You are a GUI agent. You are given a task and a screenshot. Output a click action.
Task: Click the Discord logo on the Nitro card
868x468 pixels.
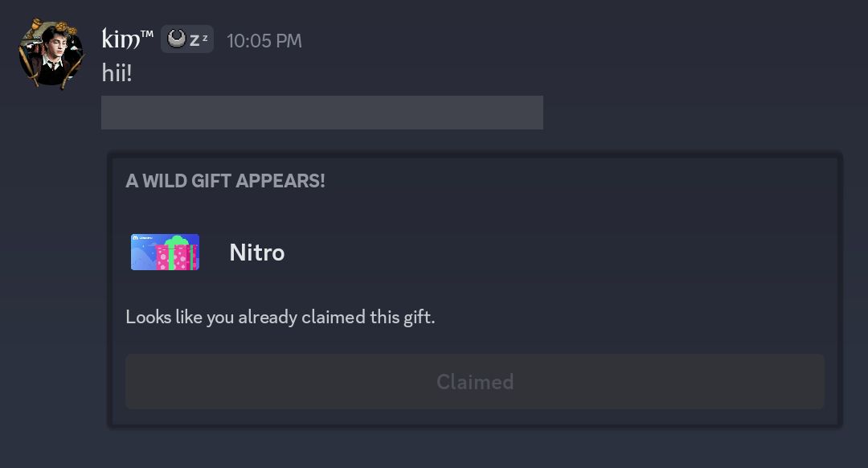pyautogui.click(x=136, y=238)
